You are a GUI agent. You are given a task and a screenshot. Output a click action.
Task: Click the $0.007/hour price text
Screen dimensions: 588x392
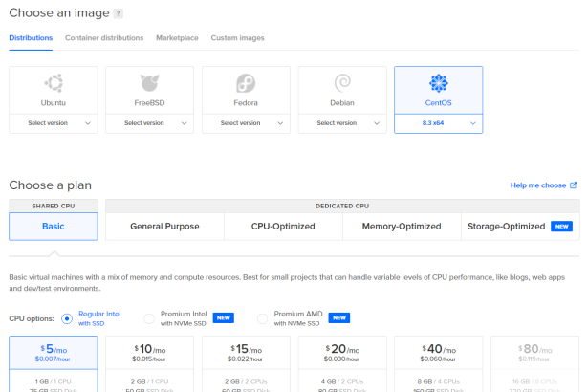(x=53, y=359)
